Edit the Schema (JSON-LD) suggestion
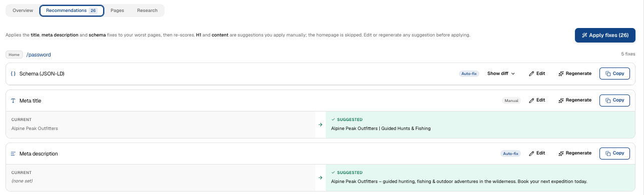This screenshot has width=644, height=195. (537, 73)
